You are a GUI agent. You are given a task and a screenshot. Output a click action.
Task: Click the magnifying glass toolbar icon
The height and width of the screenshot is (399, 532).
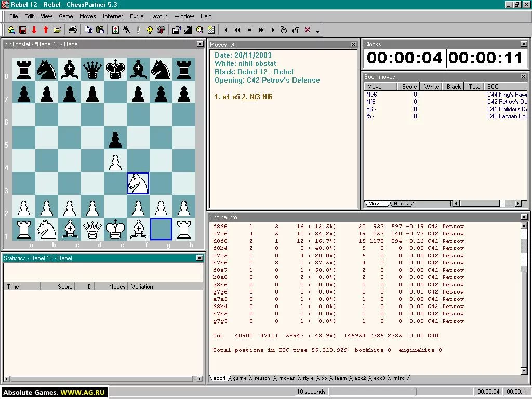coord(11,30)
